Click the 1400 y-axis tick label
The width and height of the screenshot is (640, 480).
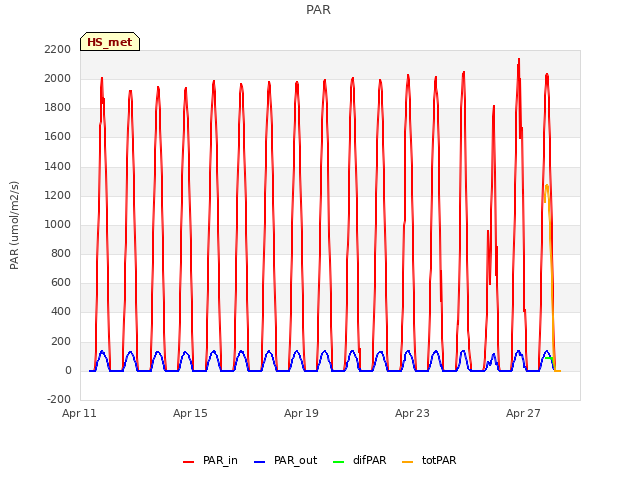tap(58, 166)
